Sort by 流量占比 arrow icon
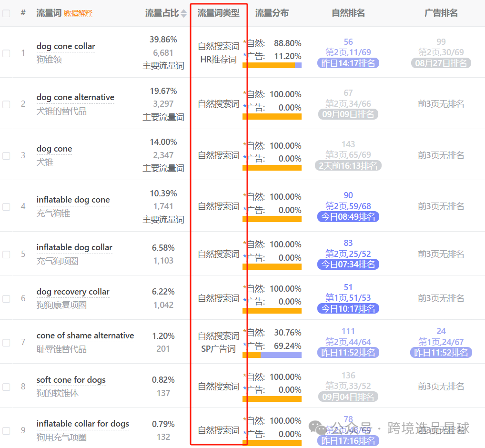 pyautogui.click(x=184, y=13)
